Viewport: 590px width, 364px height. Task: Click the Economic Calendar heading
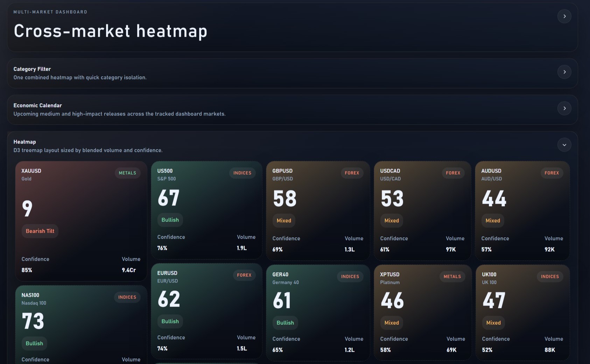point(38,105)
